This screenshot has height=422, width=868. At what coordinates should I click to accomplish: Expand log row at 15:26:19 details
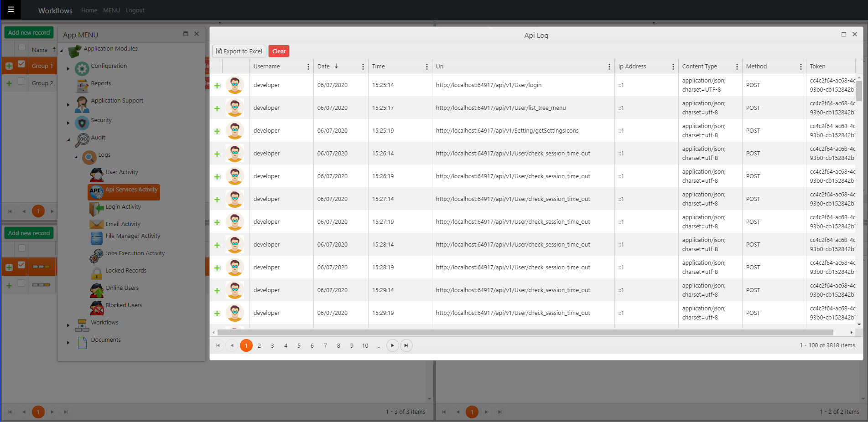[217, 177]
